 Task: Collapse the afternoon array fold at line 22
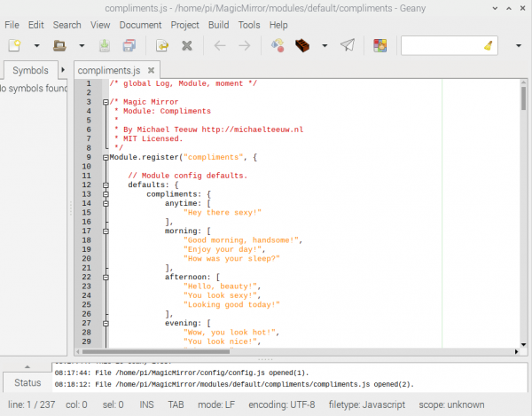[x=106, y=278]
